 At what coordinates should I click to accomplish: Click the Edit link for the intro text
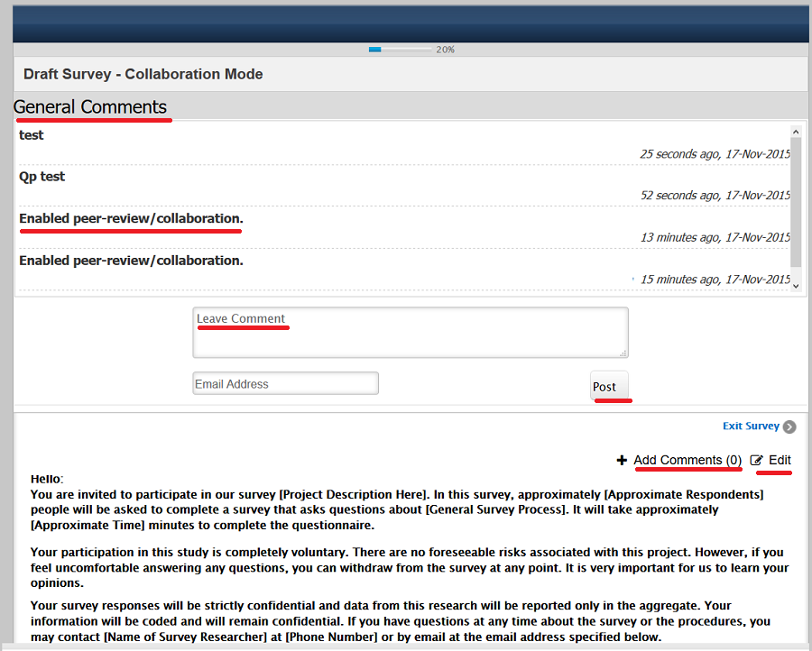pos(780,460)
